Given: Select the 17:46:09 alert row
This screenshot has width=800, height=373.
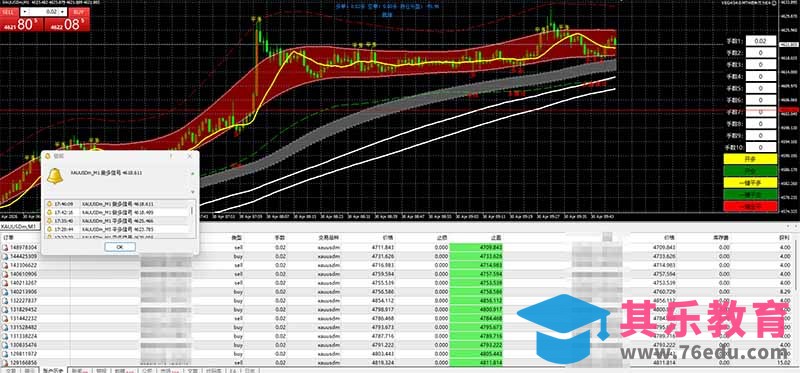Looking at the screenshot, I should 118,204.
